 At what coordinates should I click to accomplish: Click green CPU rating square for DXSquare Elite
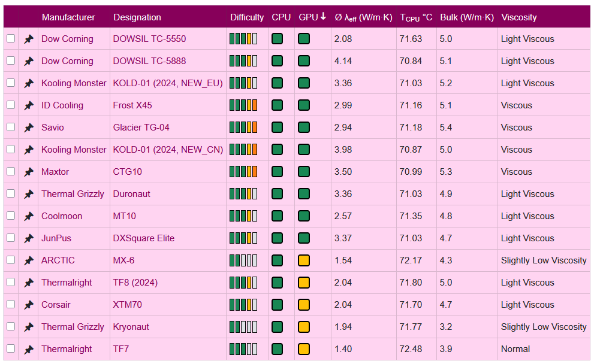click(x=277, y=238)
